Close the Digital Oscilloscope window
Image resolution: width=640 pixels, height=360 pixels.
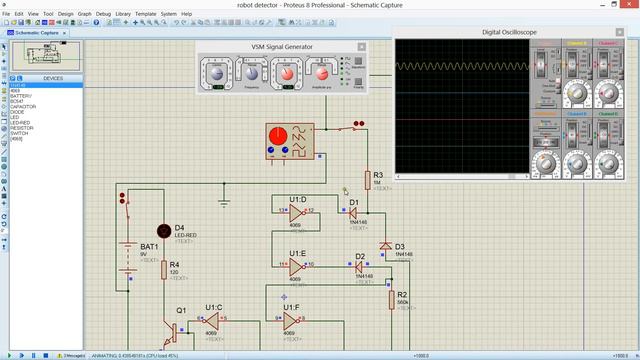pos(620,32)
